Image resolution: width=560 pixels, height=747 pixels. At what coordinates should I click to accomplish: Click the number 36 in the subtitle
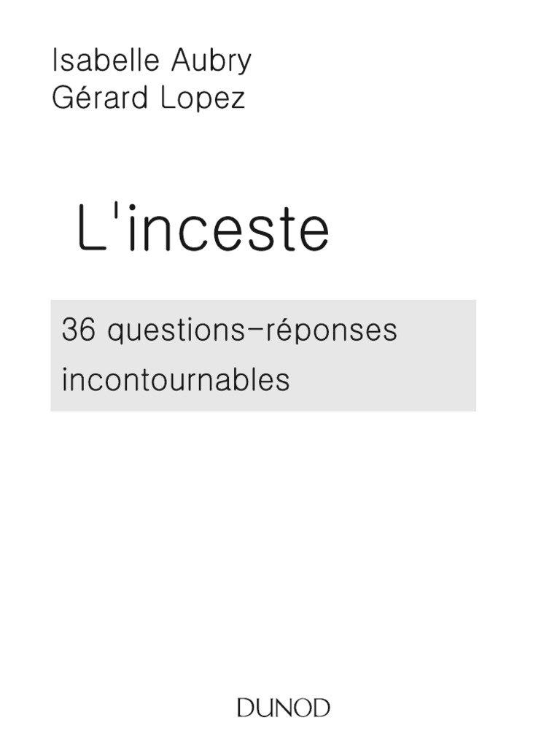pyautogui.click(x=79, y=330)
